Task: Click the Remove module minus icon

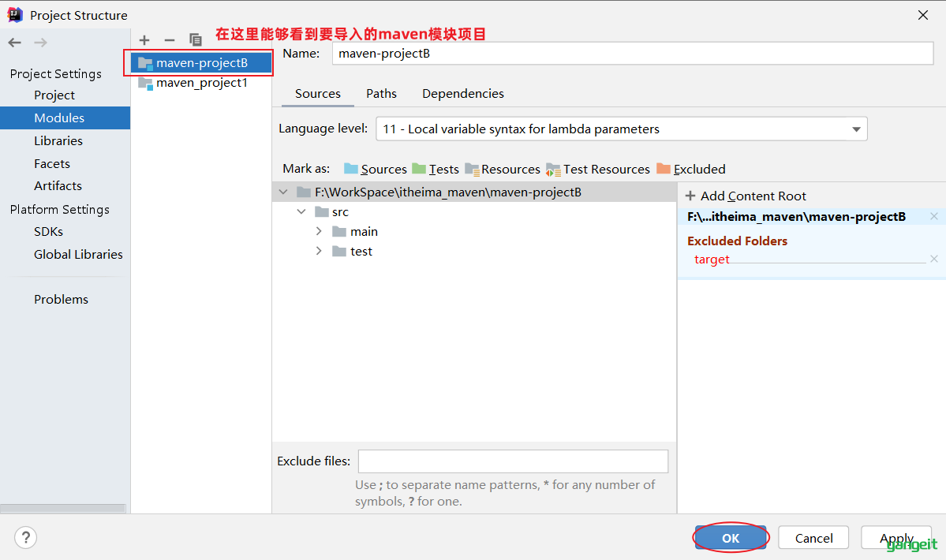Action: [x=170, y=40]
